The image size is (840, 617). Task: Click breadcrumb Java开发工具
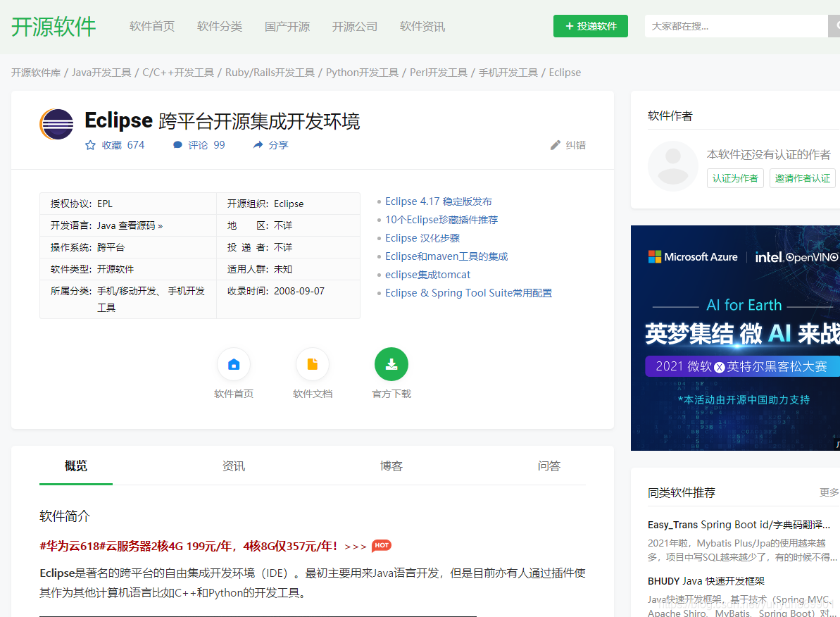pyautogui.click(x=101, y=73)
